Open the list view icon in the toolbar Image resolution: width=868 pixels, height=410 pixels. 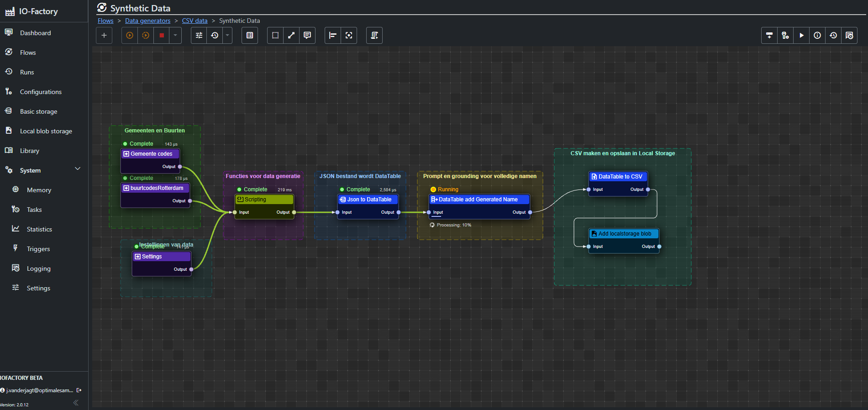[250, 35]
